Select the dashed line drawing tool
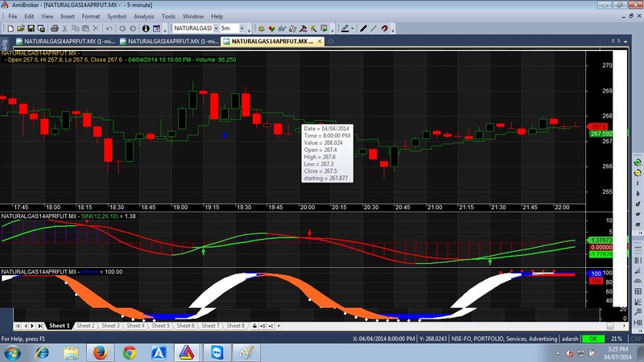 374,28
